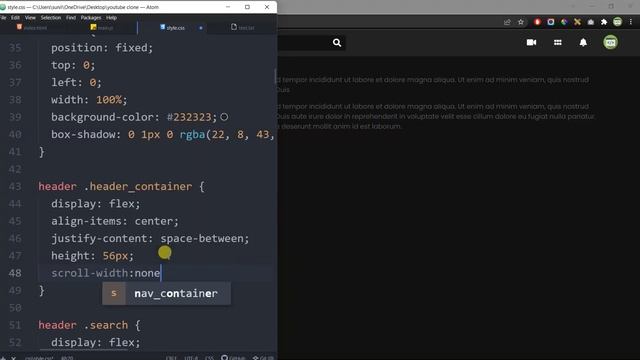The image size is (640, 360).
Task: Click the UTF-8 encoding selector in status bar
Action: tap(191, 358)
